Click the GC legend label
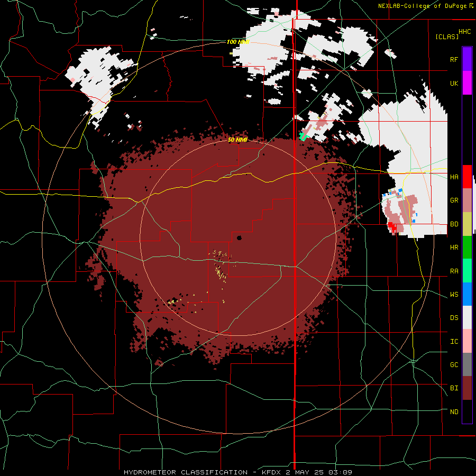Viewport: 476px width, 476px height. [x=454, y=365]
